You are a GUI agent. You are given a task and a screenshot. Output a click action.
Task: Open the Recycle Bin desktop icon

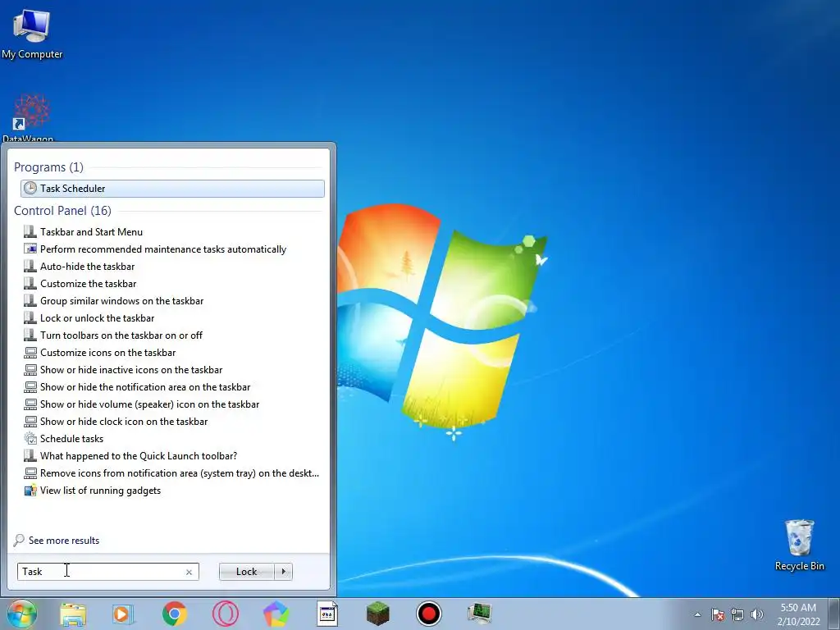tap(799, 545)
